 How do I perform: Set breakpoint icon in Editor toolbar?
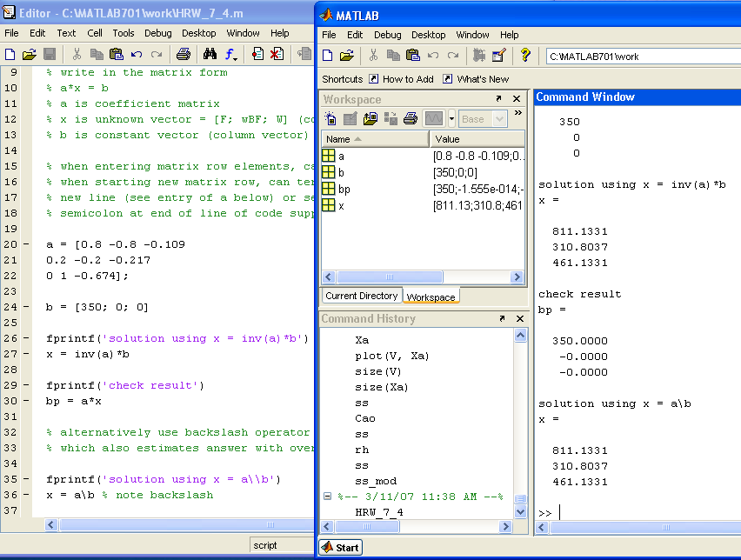tap(257, 54)
